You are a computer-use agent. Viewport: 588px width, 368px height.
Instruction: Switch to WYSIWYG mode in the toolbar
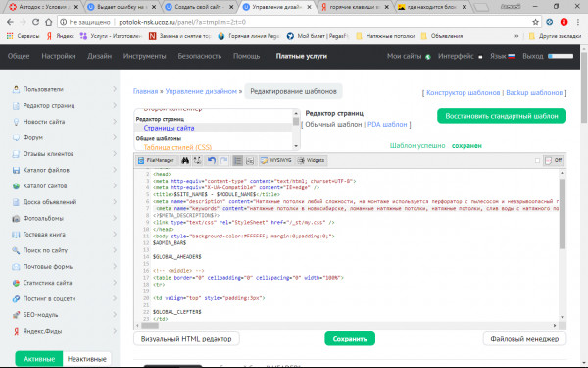[276, 160]
